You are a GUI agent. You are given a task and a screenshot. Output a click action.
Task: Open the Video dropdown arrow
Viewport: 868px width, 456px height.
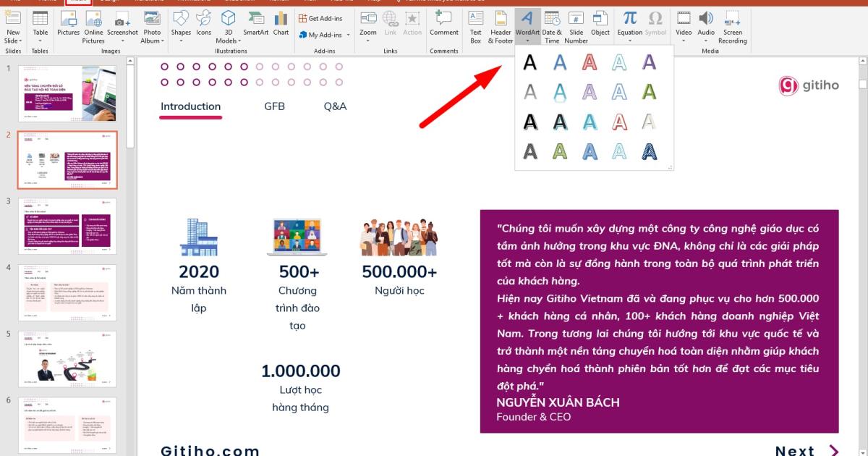683,40
